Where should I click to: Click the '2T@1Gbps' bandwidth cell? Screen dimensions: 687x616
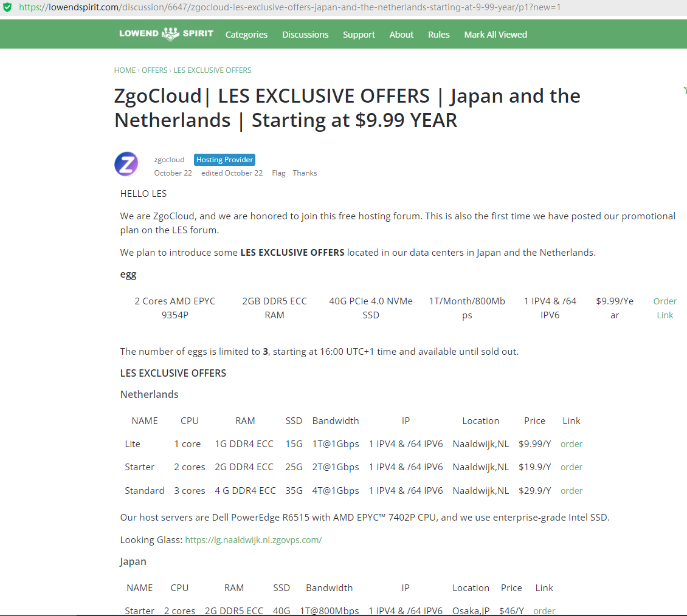[335, 467]
